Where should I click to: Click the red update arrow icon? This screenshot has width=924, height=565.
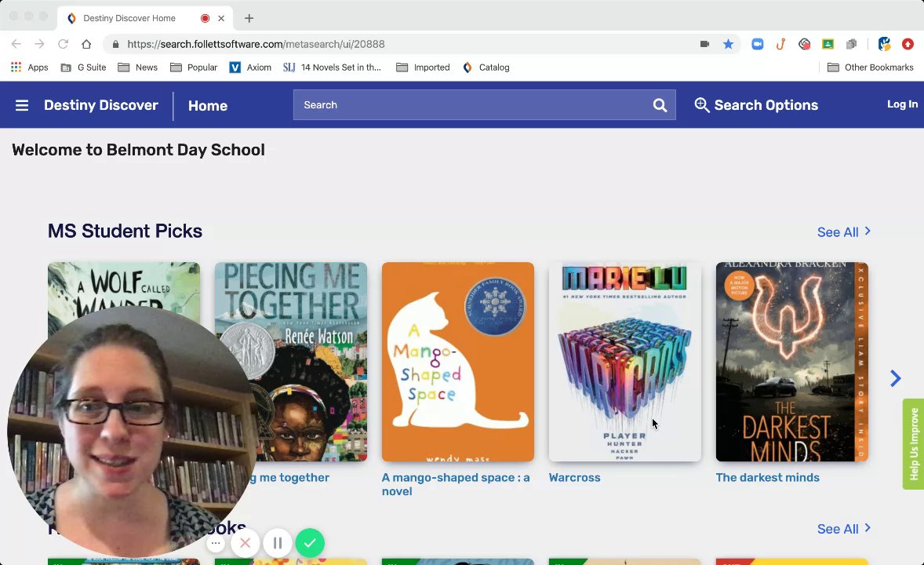click(x=908, y=44)
